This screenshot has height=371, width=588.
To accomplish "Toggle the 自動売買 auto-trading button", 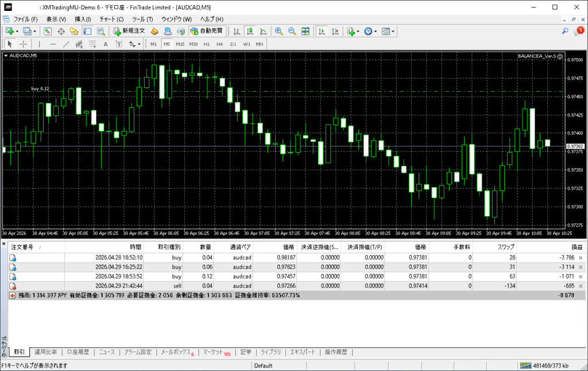I will [206, 31].
